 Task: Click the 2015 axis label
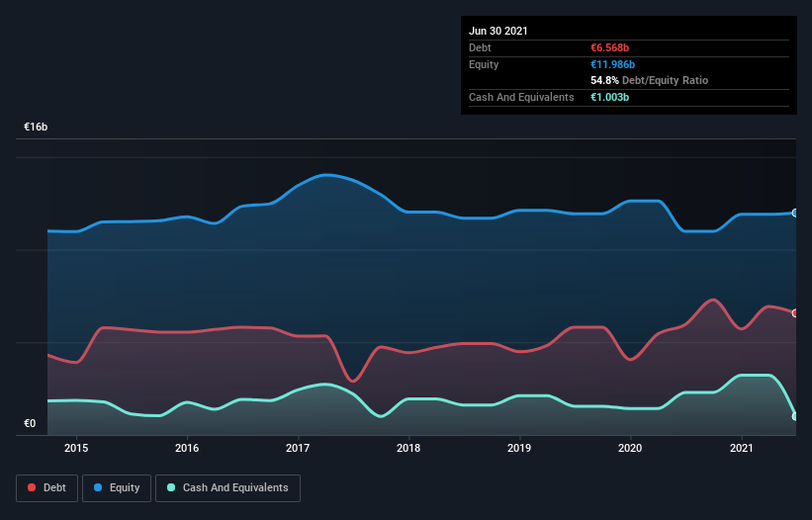(76, 448)
